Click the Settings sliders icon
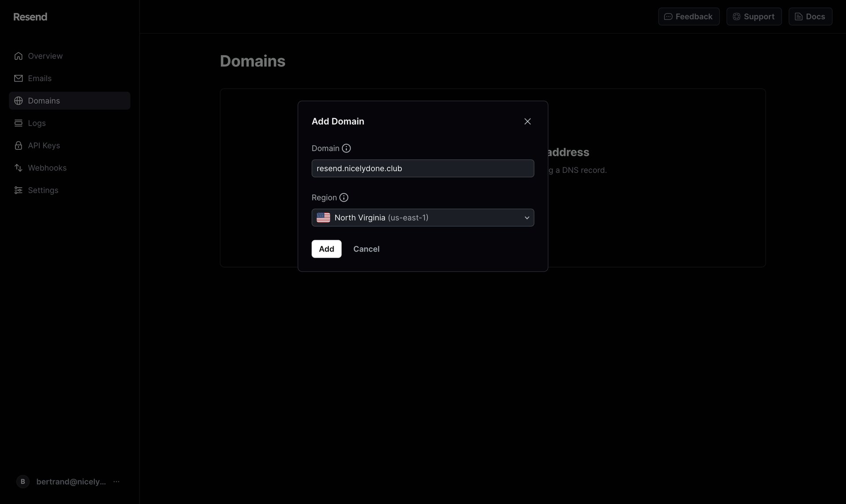The width and height of the screenshot is (846, 504). [x=18, y=190]
